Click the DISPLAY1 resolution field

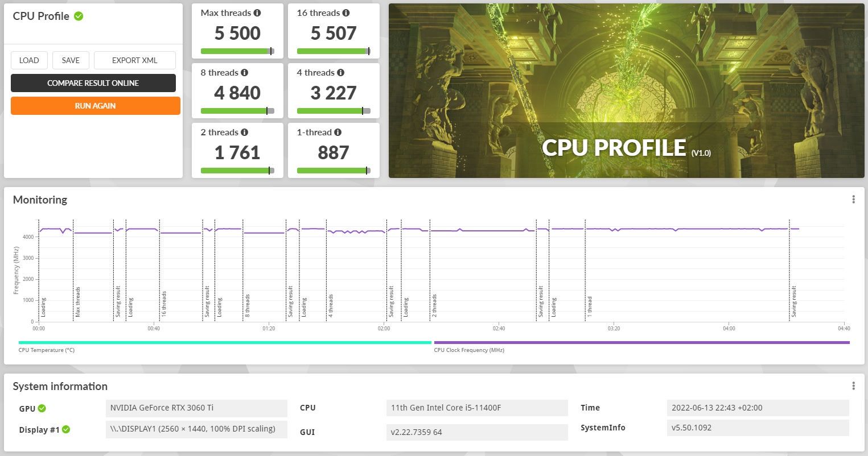[x=197, y=429]
